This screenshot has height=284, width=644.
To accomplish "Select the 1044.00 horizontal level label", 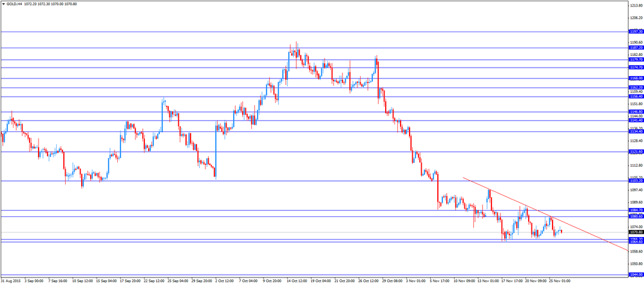I will (636, 274).
